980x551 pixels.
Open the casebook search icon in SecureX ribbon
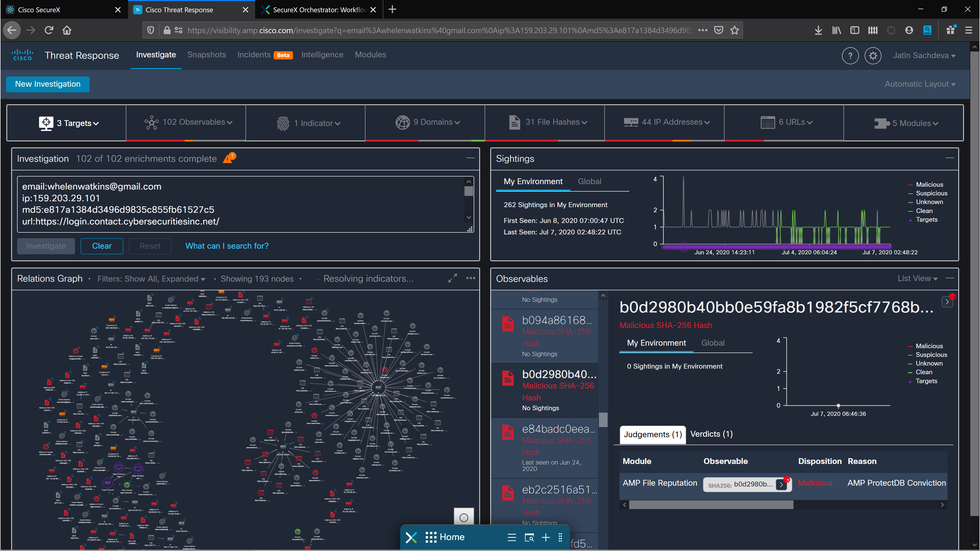click(x=529, y=537)
